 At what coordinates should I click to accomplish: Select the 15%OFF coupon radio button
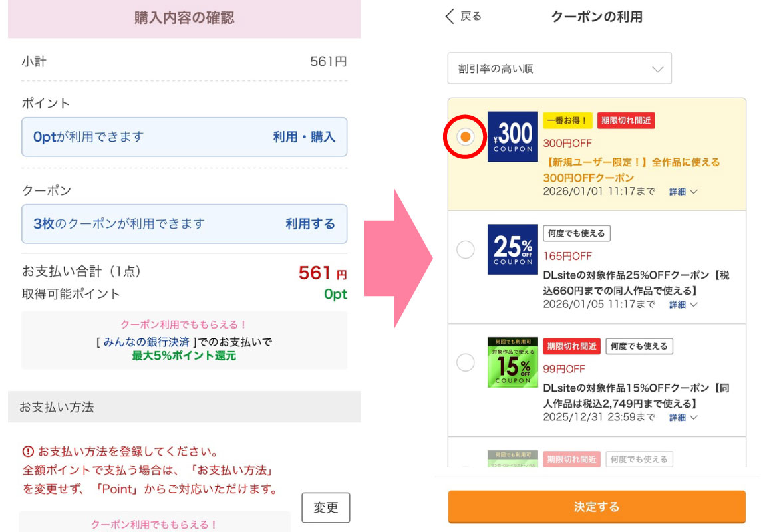466,362
